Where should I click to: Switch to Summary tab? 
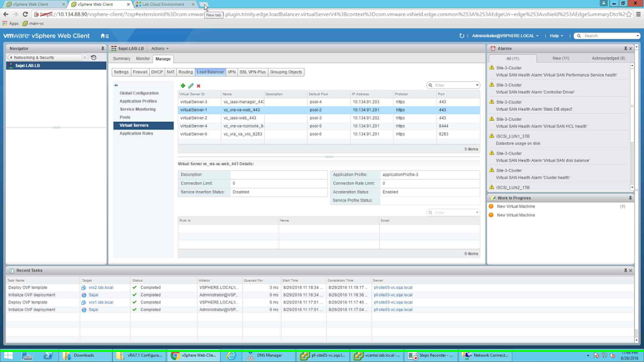[x=121, y=58]
